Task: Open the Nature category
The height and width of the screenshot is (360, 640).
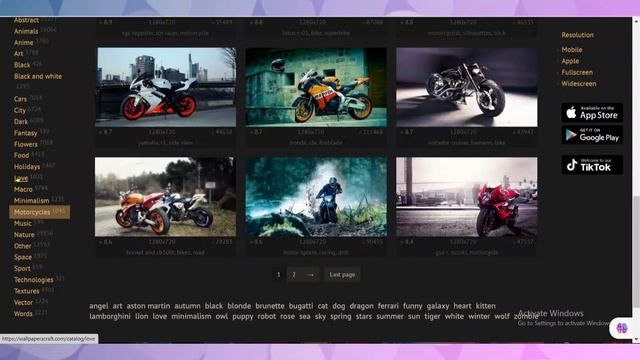Action: click(x=24, y=235)
